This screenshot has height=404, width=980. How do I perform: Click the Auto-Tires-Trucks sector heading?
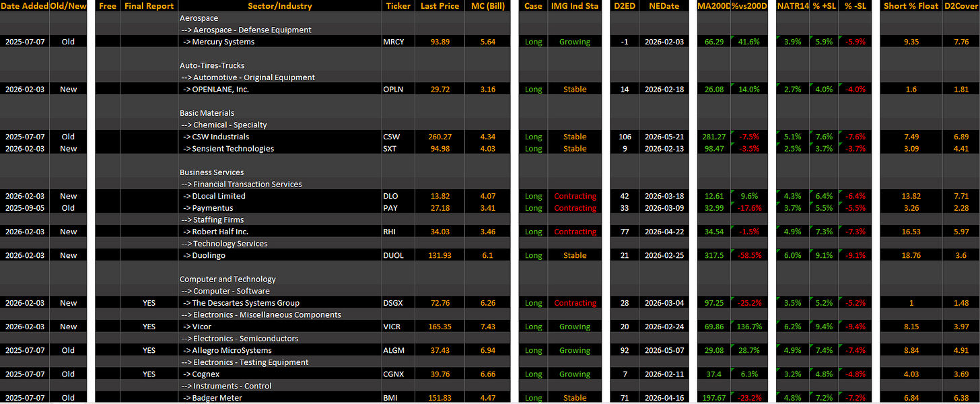(212, 65)
